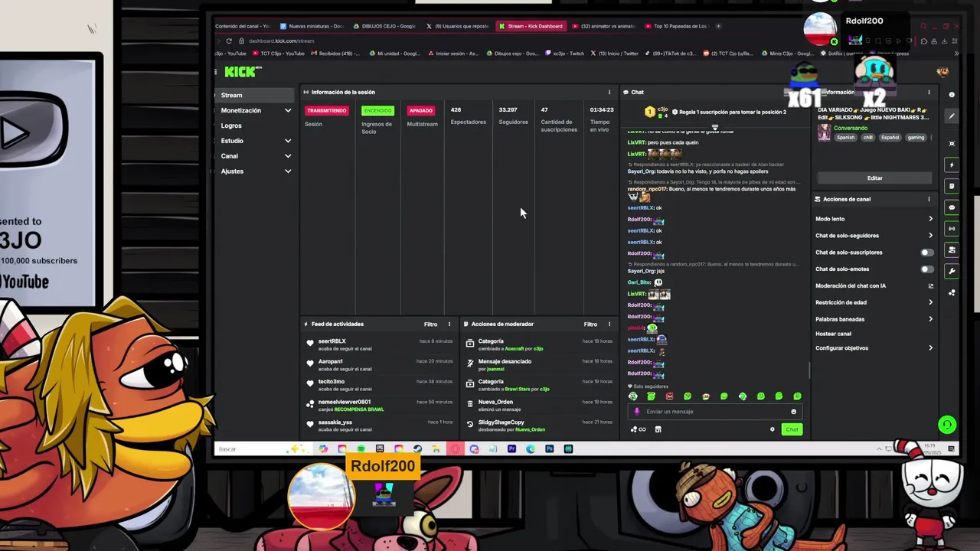The height and width of the screenshot is (551, 980).
Task: Open Restricción de edad chevron
Action: 931,302
